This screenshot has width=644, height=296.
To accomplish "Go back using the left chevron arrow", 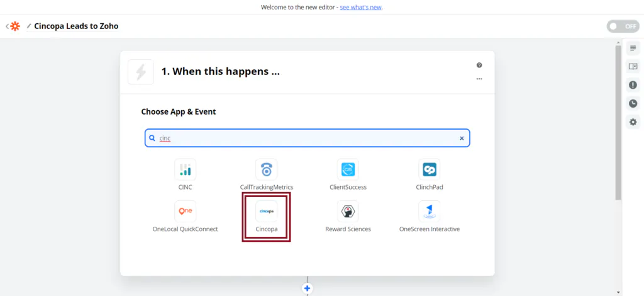I will (x=7, y=26).
